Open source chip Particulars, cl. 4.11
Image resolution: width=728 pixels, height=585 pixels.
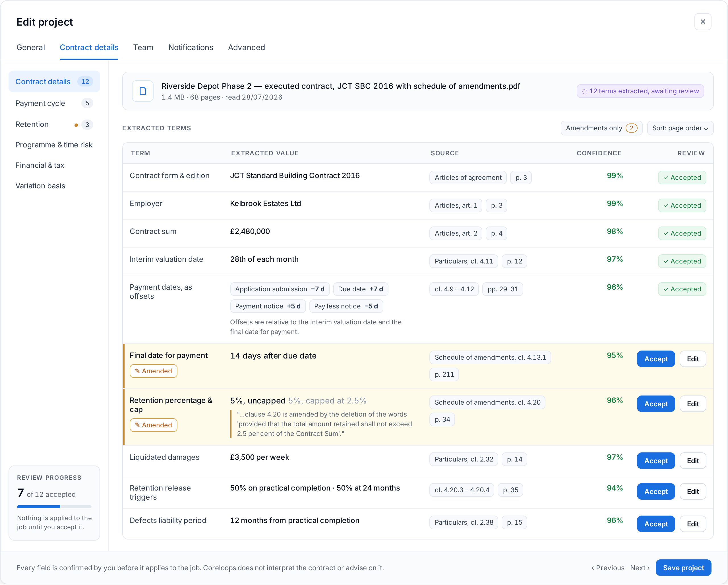[x=464, y=261]
